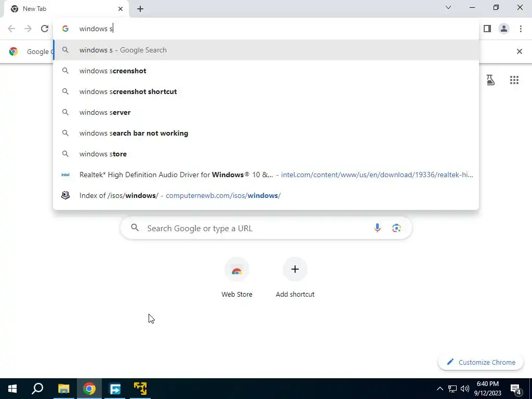The image size is (532, 399).
Task: Open the blue arrow app on taskbar
Action: click(x=115, y=389)
